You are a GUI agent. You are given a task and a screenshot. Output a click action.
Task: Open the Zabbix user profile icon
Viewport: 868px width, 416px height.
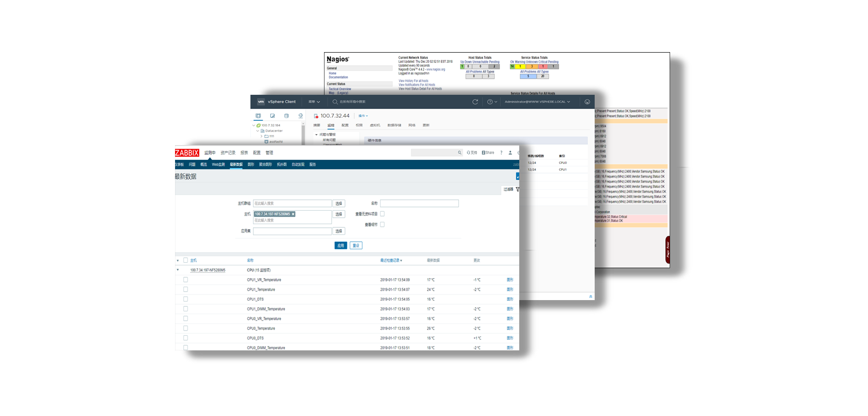point(510,153)
